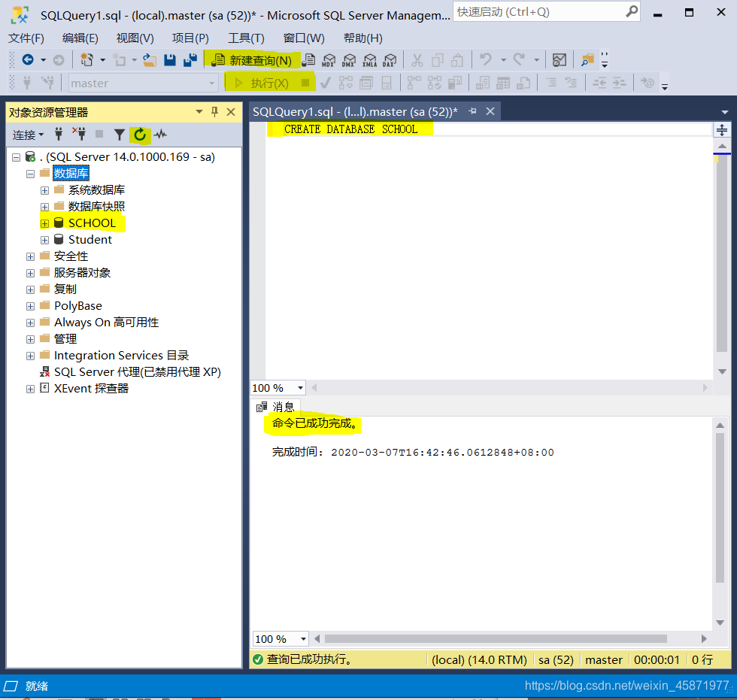The height and width of the screenshot is (700, 737).
Task: Click the quick launch search magnifier
Action: click(x=632, y=11)
